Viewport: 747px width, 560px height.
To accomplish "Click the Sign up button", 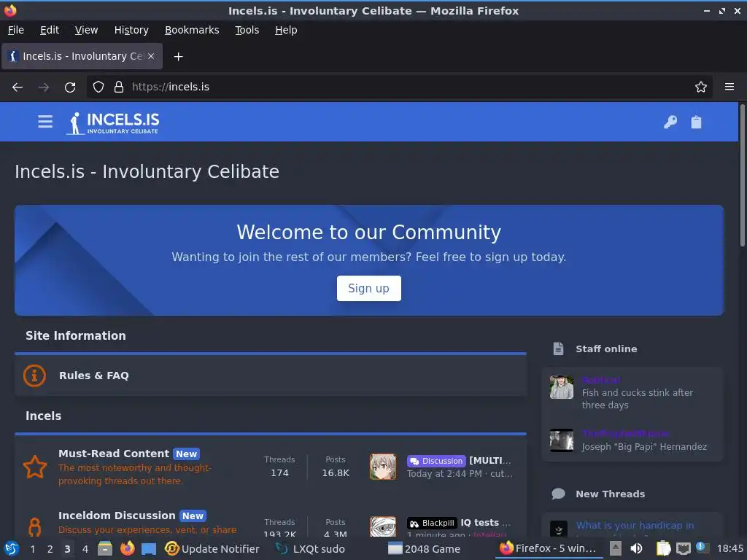I will point(368,289).
